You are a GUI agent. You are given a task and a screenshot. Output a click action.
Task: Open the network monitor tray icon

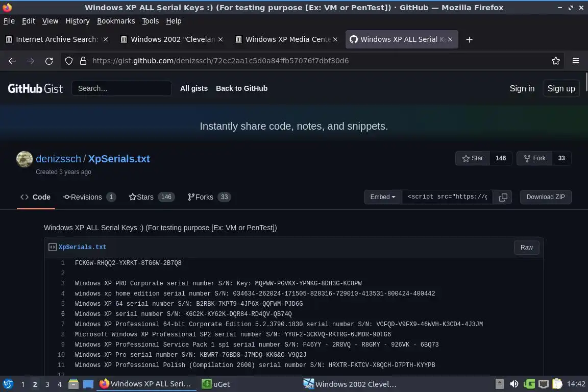[x=544, y=384]
